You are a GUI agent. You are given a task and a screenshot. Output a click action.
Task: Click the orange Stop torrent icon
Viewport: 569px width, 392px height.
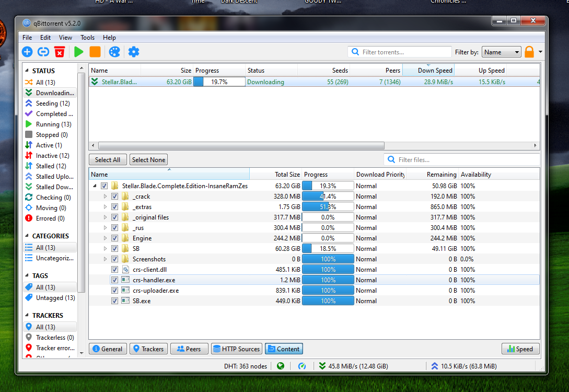pos(95,52)
